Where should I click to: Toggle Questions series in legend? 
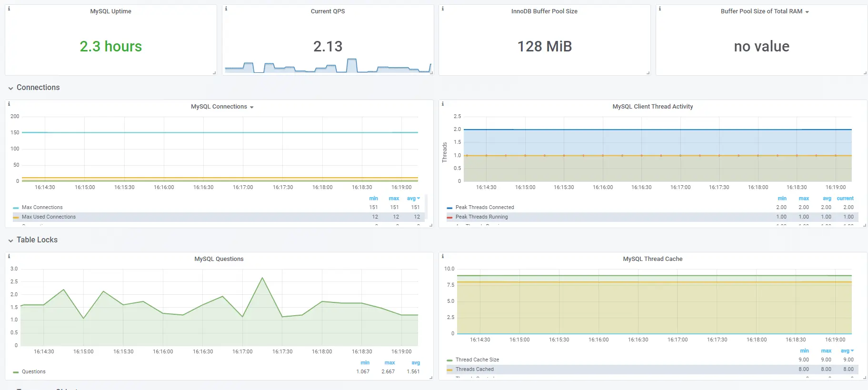[x=33, y=372]
